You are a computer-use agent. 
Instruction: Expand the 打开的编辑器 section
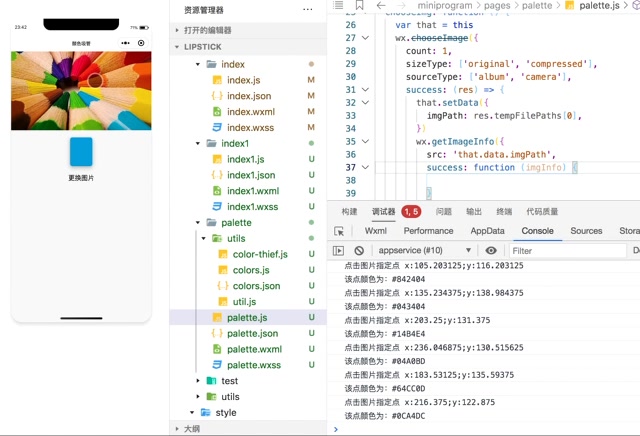(177, 30)
